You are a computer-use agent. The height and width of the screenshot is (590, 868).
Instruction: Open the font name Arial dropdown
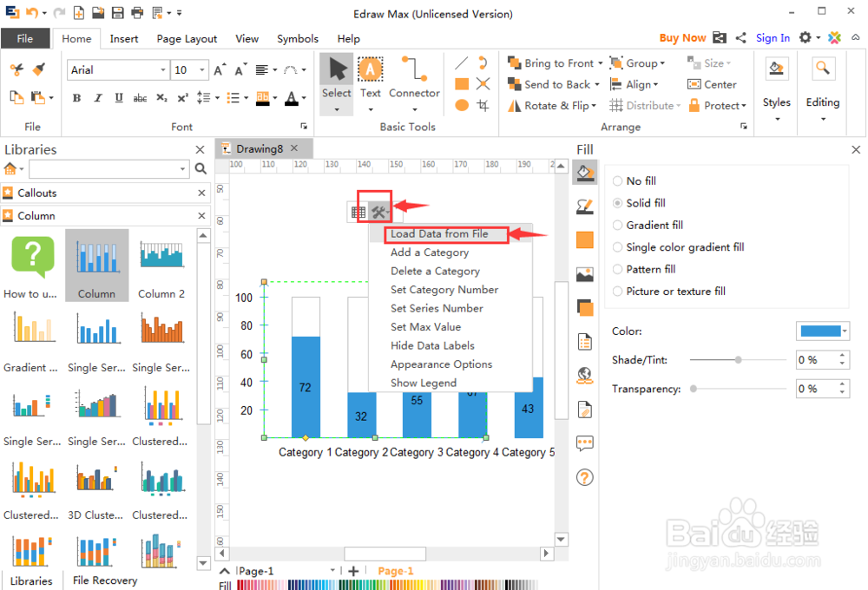point(163,69)
